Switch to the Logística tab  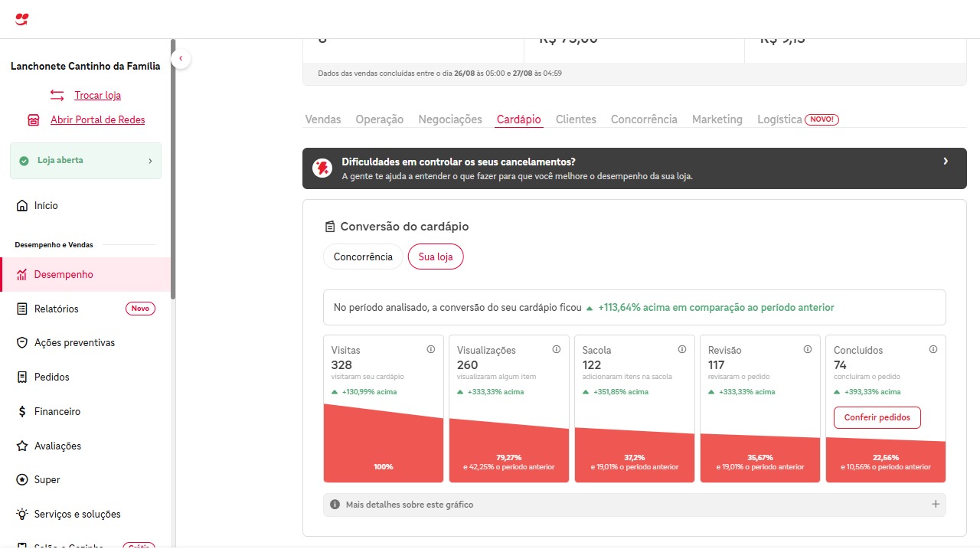click(x=779, y=119)
